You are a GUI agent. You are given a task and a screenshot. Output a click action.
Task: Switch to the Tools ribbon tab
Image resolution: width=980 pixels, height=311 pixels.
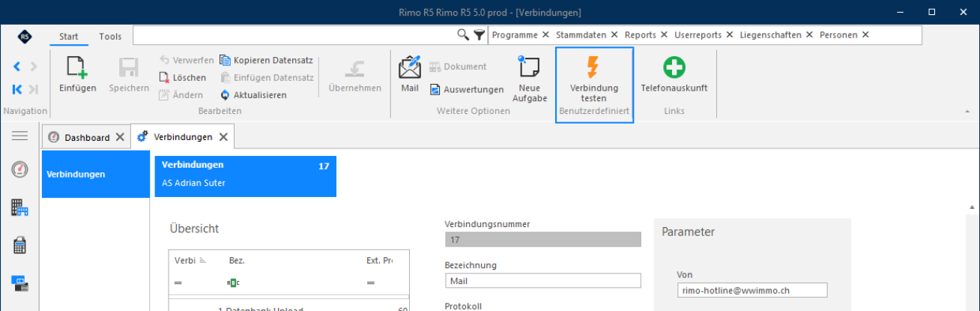point(110,36)
